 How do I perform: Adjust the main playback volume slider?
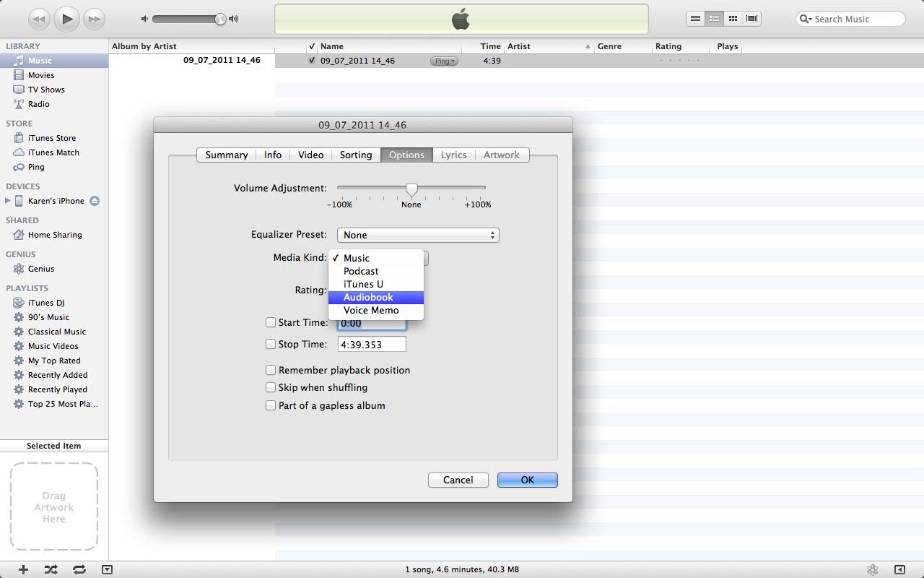click(190, 19)
